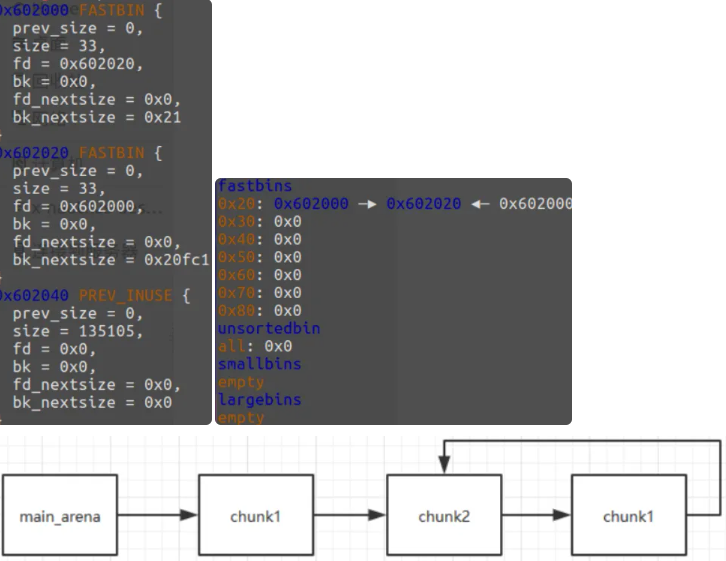Click the largebins heading

tap(258, 400)
